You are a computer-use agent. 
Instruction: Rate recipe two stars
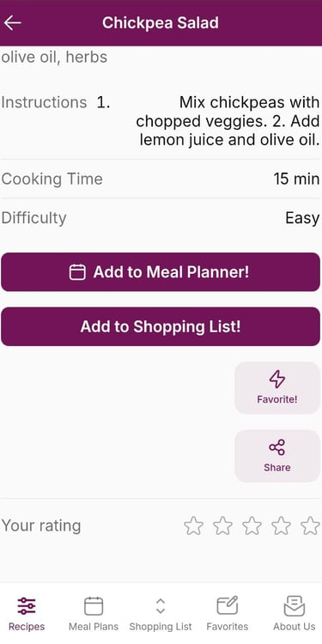(x=222, y=526)
